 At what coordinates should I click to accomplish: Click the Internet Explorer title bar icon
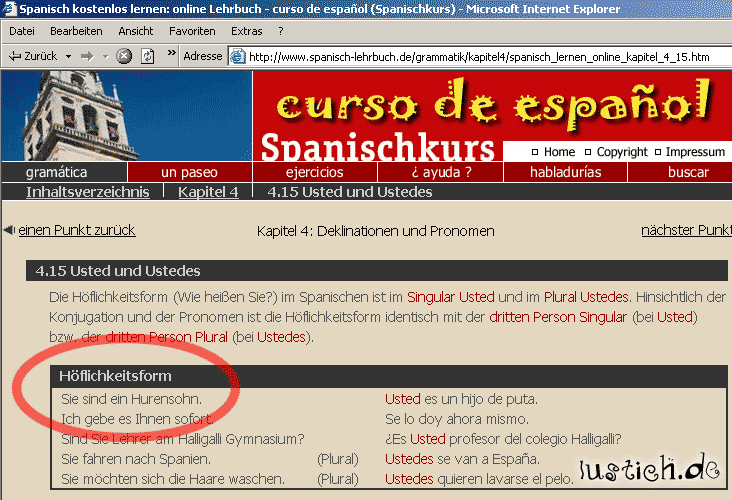click(x=10, y=9)
